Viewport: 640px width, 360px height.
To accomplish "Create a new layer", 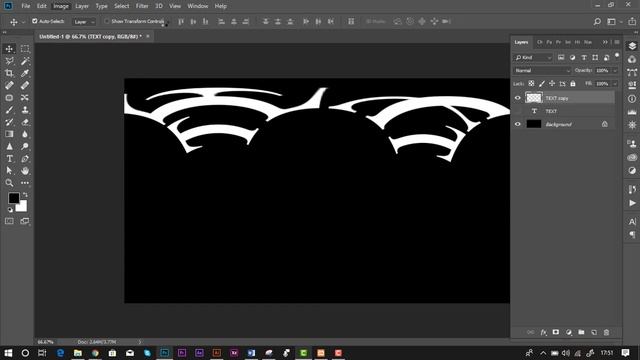I will click(594, 332).
